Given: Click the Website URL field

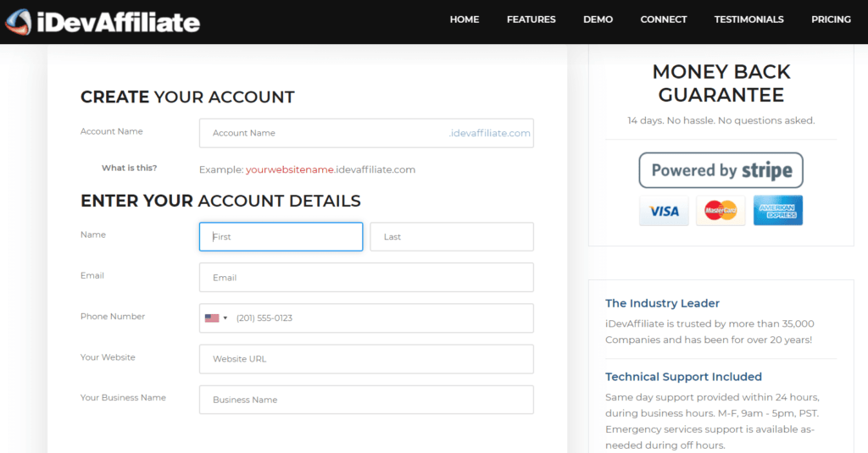Looking at the screenshot, I should click(366, 359).
